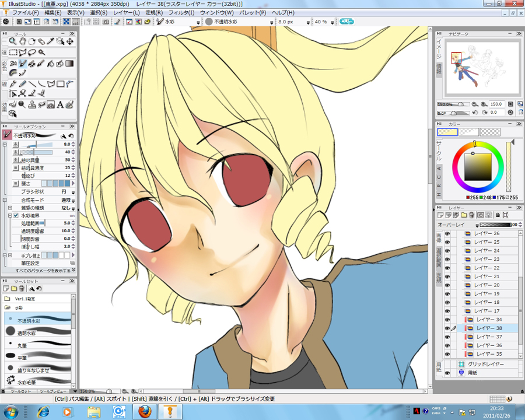Click the navigator rotate left icon
This screenshot has height=420, width=525.
[x=475, y=113]
